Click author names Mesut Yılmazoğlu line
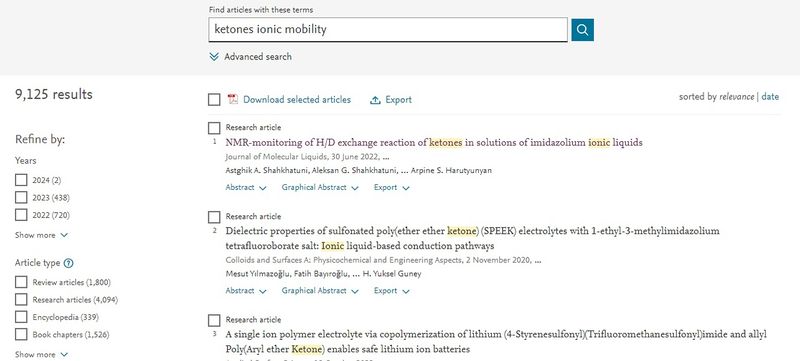Screen dimensions: 800x361 tap(323, 274)
